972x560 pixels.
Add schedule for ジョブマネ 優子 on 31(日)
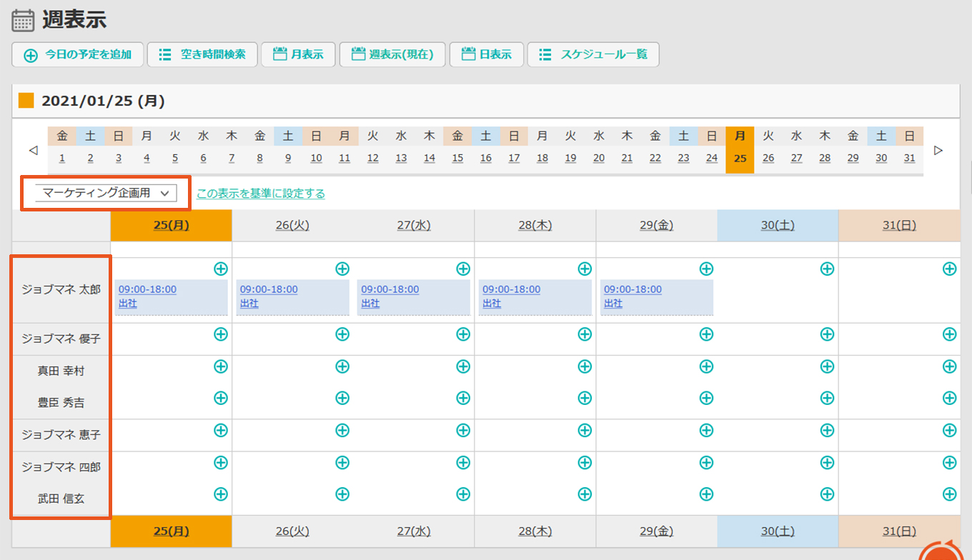949,334
